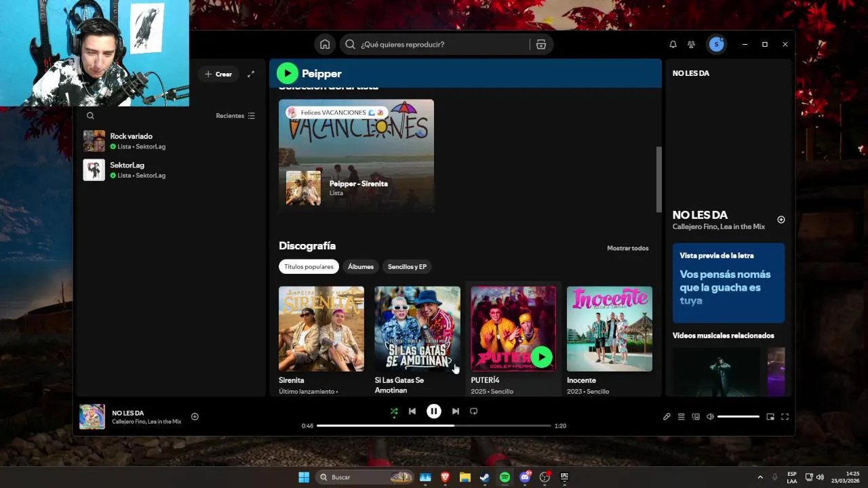Open the first related music video thumbnail
The height and width of the screenshot is (488, 868).
[717, 371]
